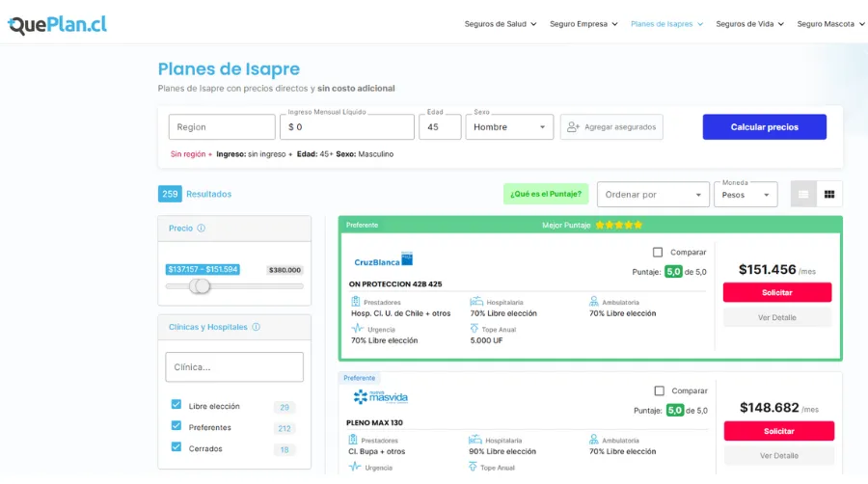Click the Clínica search field
Image resolution: width=868 pixels, height=484 pixels.
234,366
